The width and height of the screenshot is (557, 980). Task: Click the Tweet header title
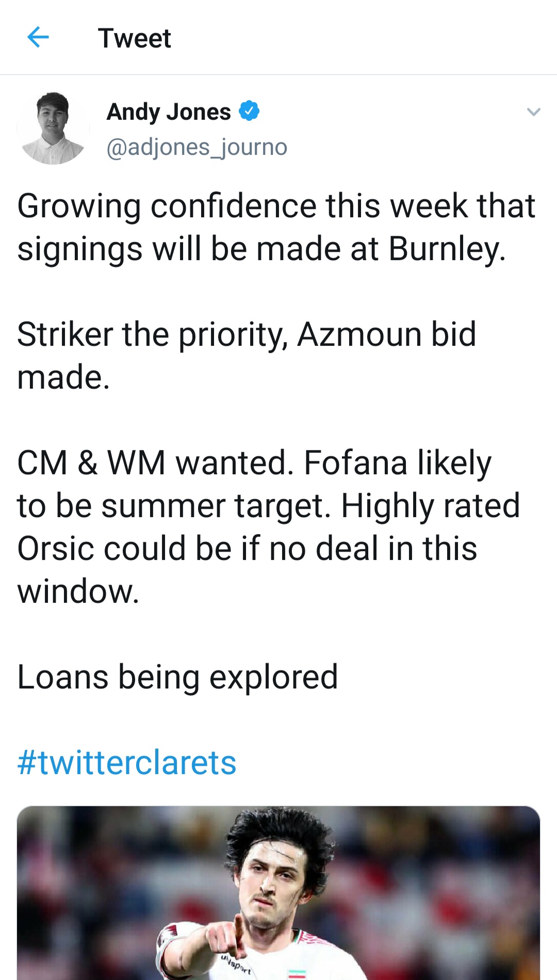point(134,38)
